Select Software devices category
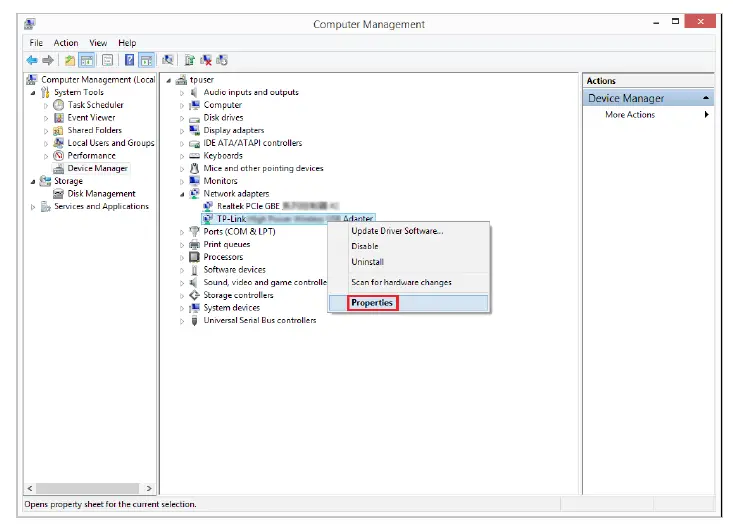This screenshot has height=525, width=733. pyautogui.click(x=234, y=269)
